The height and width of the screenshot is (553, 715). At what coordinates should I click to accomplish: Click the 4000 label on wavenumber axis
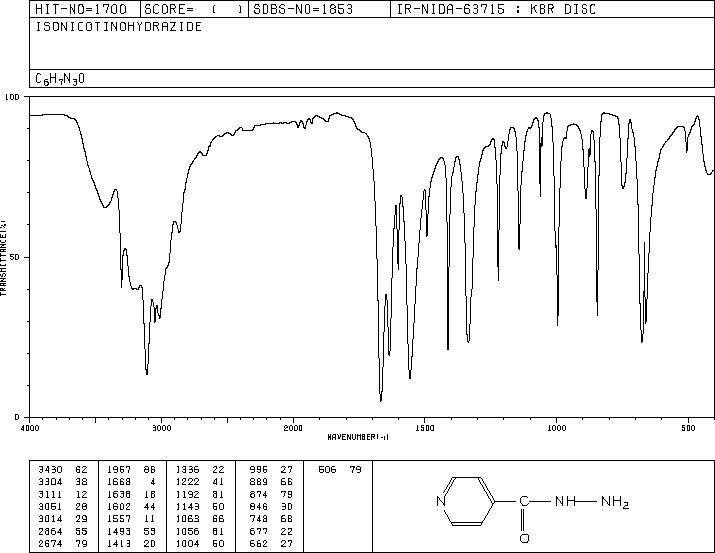tap(30, 428)
